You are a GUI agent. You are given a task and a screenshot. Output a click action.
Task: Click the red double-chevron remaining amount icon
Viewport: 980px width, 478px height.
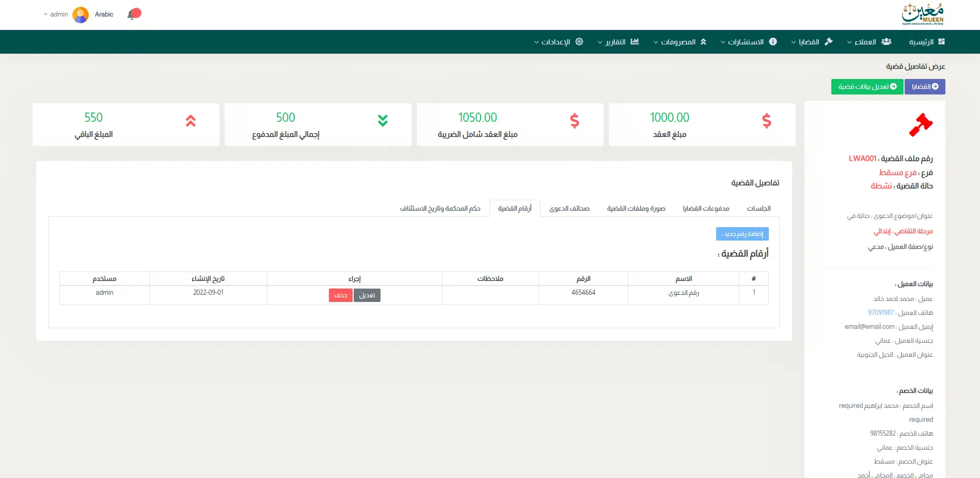[191, 121]
